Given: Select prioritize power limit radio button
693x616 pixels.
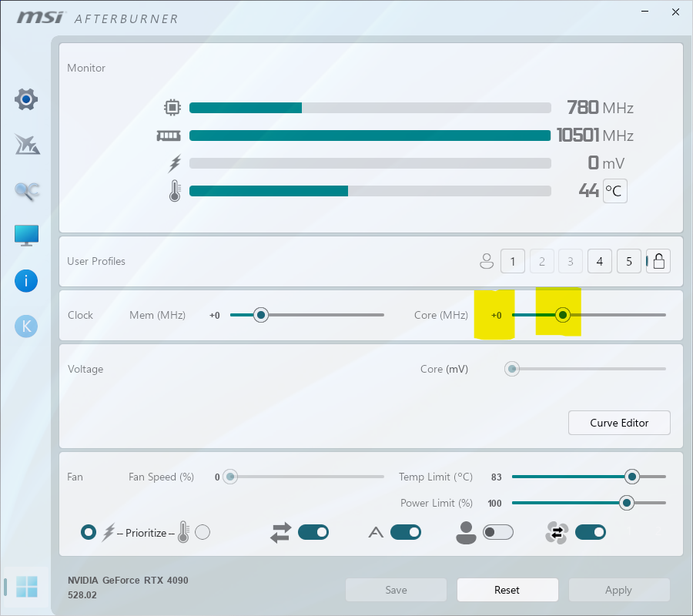Looking at the screenshot, I should coord(89,532).
